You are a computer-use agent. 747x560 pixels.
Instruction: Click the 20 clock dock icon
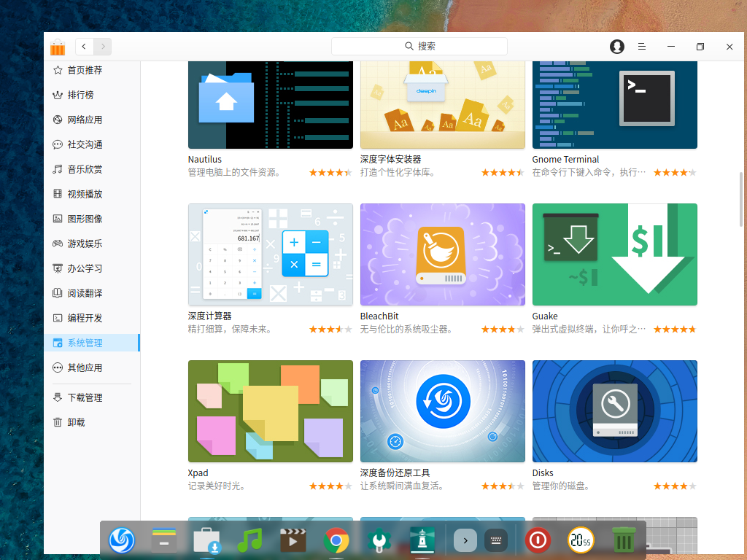tap(581, 540)
